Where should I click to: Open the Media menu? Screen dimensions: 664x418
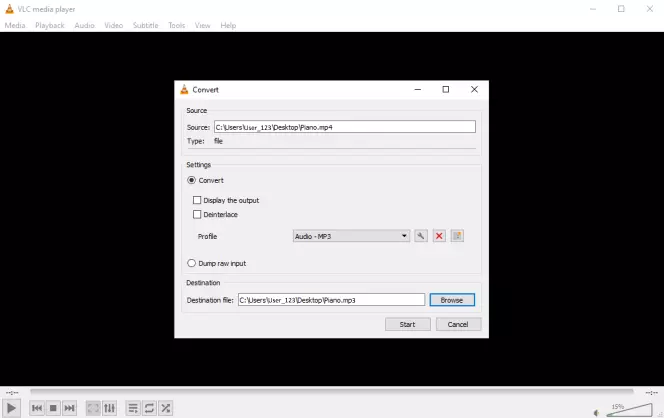pyautogui.click(x=15, y=25)
